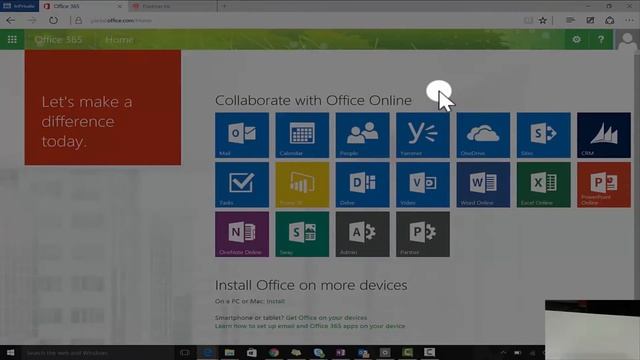Open the Admin tile
640x360 pixels.
(x=362, y=234)
